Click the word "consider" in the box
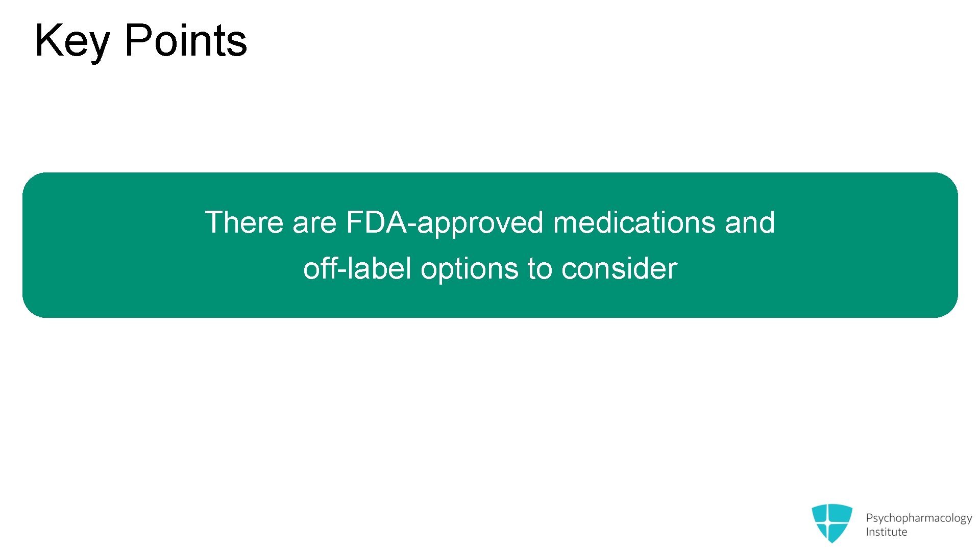 (619, 268)
